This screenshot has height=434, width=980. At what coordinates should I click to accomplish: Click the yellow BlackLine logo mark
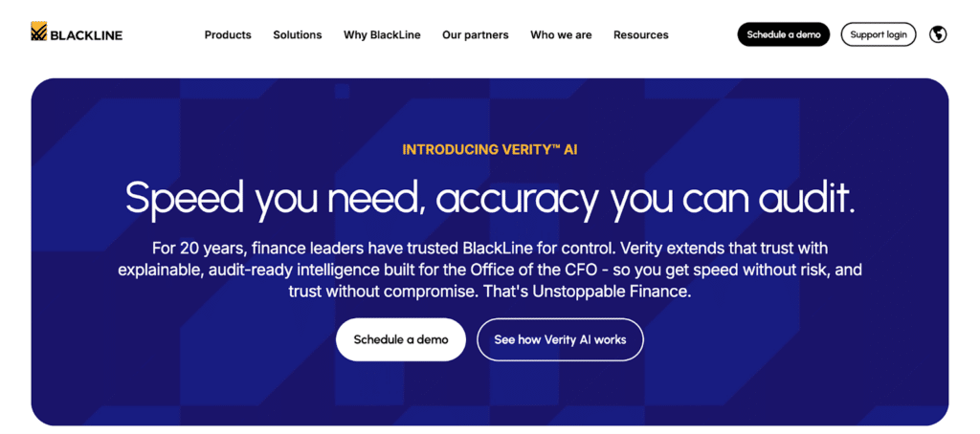point(38,33)
